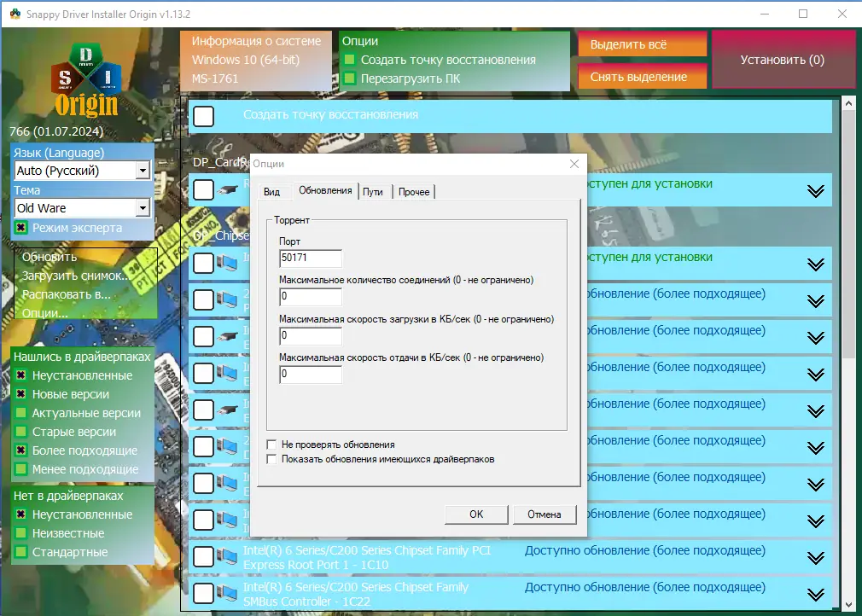Click inside the Порт input field

point(309,258)
